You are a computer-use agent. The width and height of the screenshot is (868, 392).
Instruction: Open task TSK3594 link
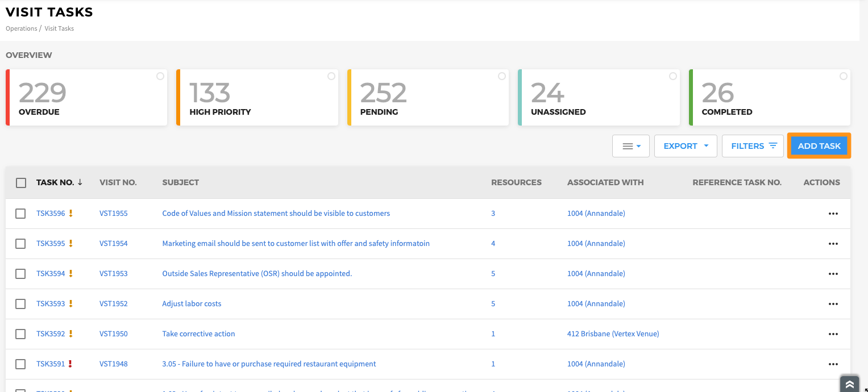51,274
